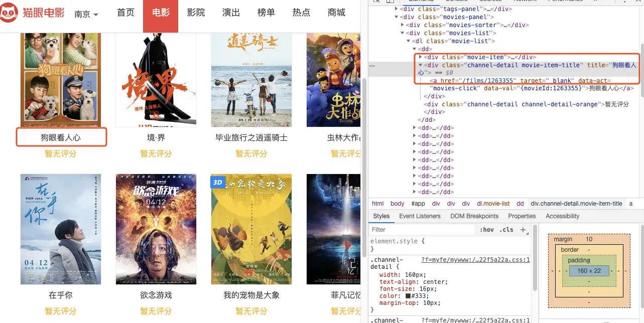Switch to the Event Listeners tab
Screen dimensions: 644x323
pyautogui.click(x=420, y=216)
